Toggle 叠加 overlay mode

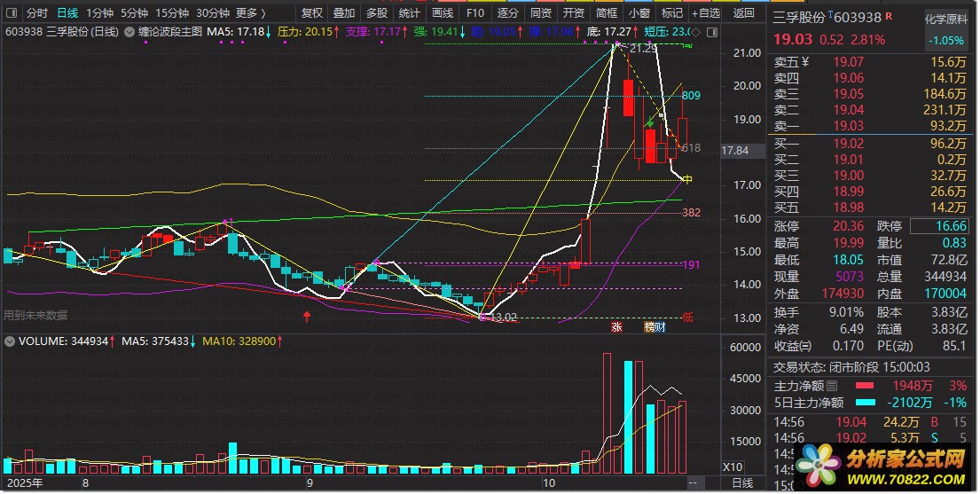(x=344, y=13)
